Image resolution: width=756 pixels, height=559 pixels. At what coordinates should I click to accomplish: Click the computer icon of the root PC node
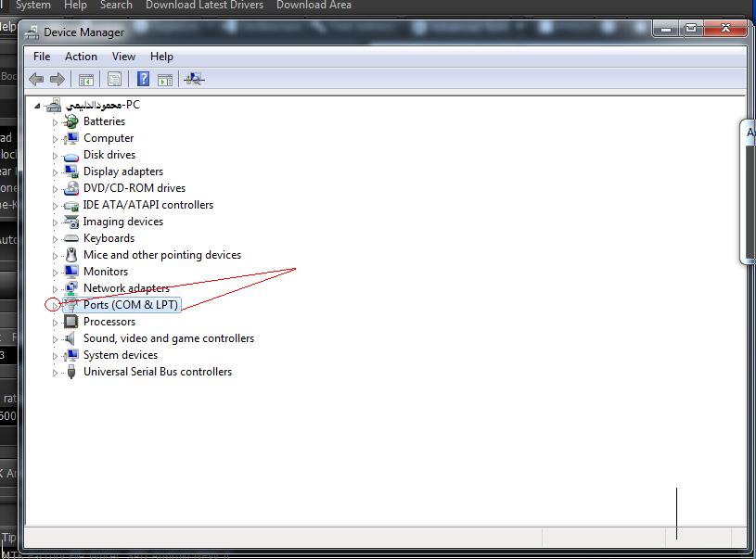pos(54,105)
